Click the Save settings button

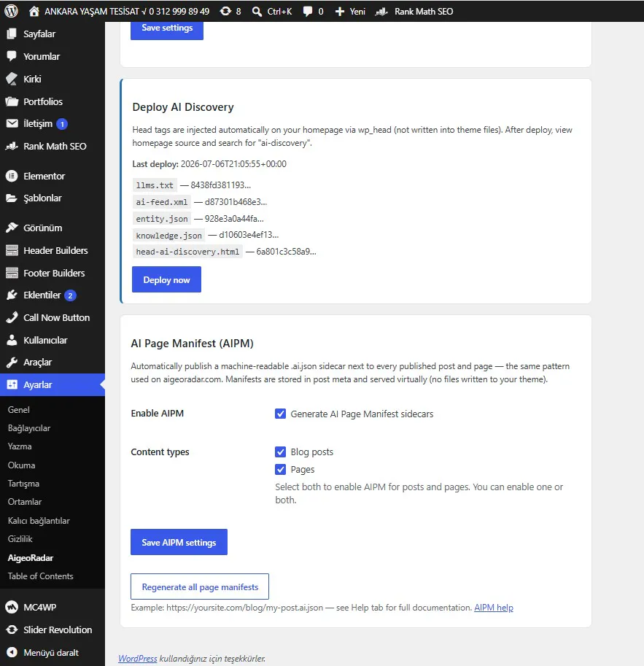pos(167,29)
